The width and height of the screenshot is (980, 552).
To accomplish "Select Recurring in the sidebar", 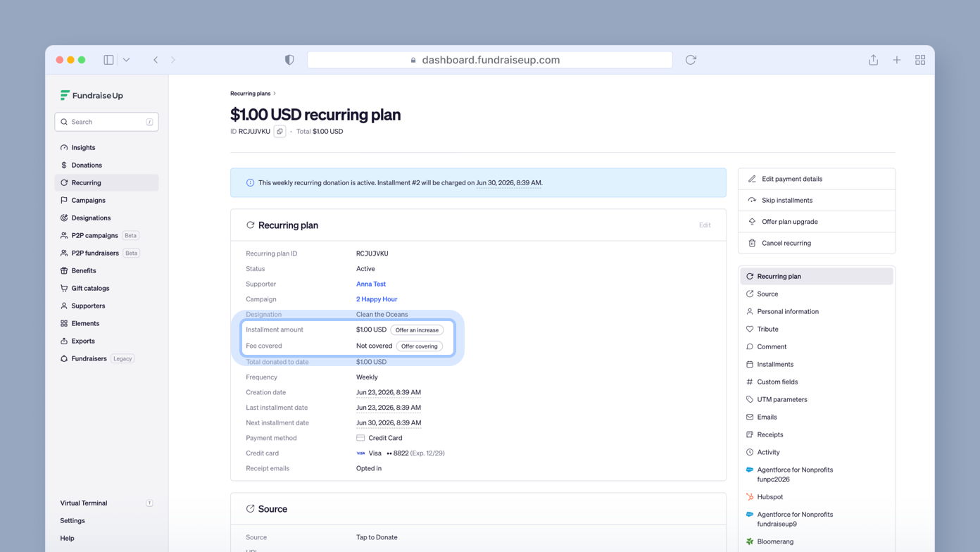I will pyautogui.click(x=106, y=182).
